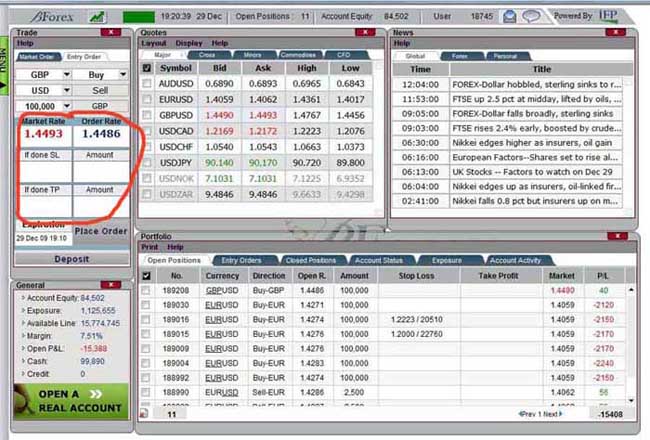Open the Display menu in Quotes
The image size is (650, 440).
point(189,43)
